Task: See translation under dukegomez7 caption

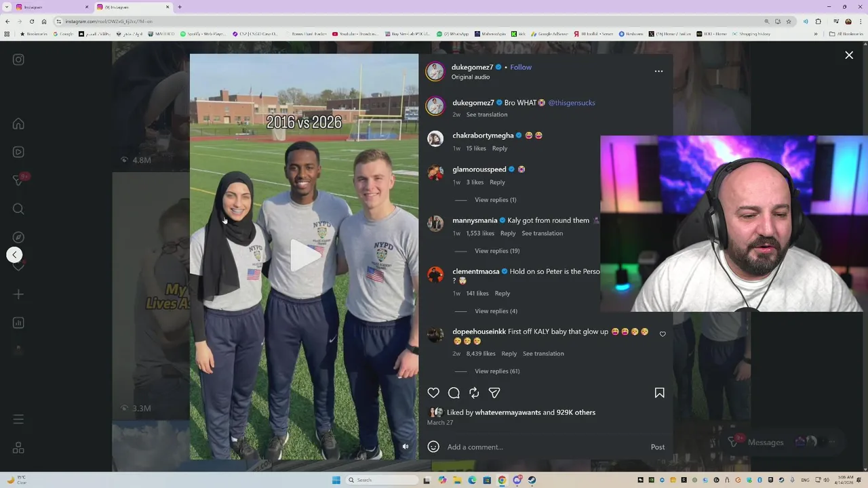Action: coord(487,115)
